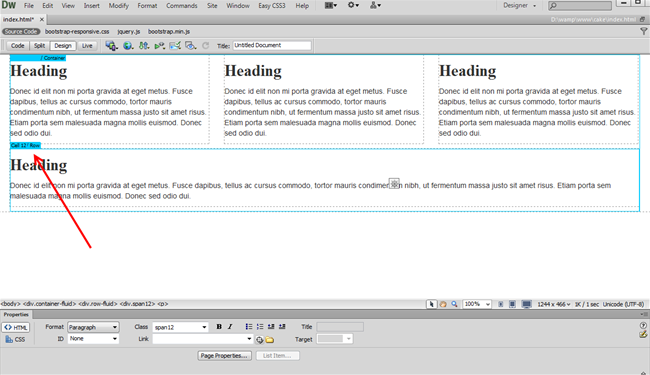
Task: Open the Target dropdown
Action: pos(335,339)
